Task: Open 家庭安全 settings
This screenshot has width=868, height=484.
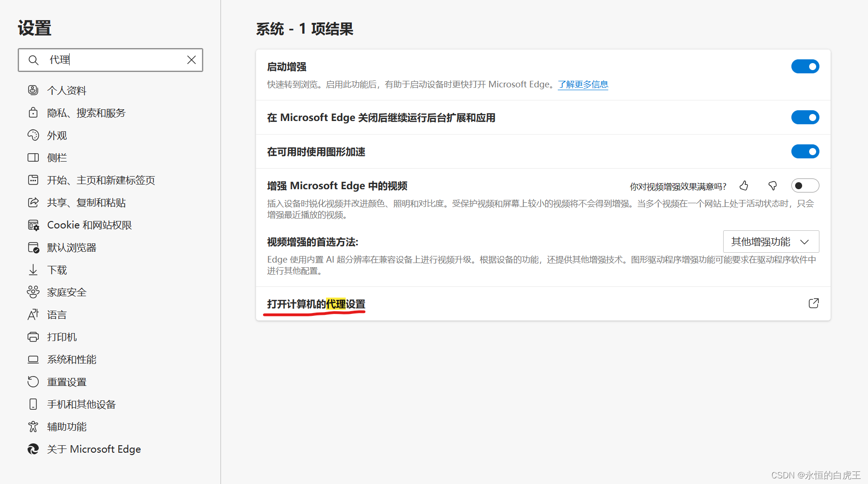Action: [x=67, y=292]
